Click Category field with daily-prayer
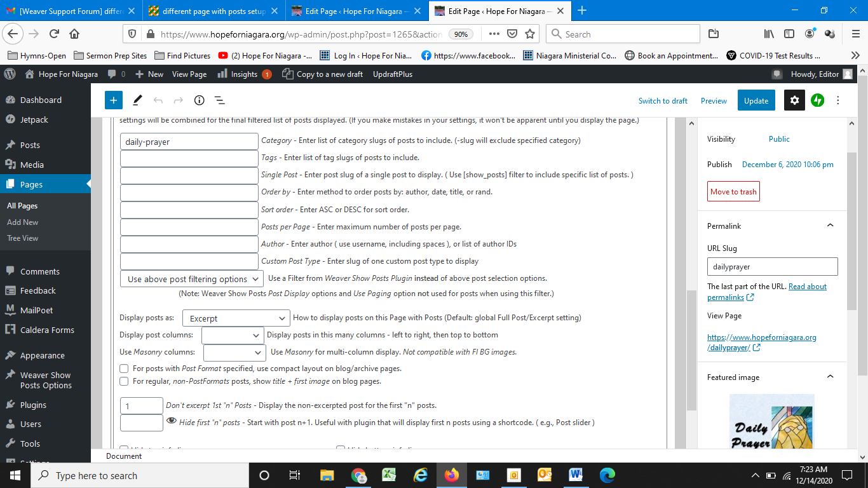The image size is (868, 488). (x=189, y=142)
